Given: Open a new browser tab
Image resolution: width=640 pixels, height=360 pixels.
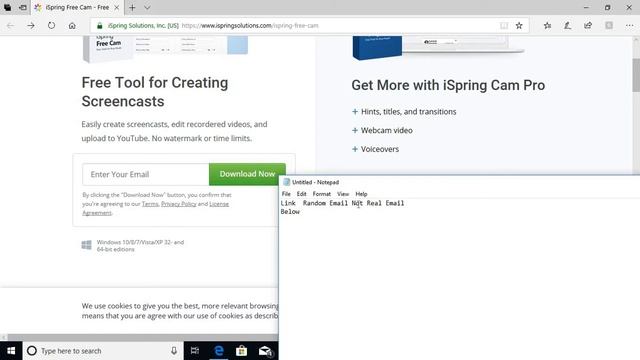Looking at the screenshot, I should [132, 7].
